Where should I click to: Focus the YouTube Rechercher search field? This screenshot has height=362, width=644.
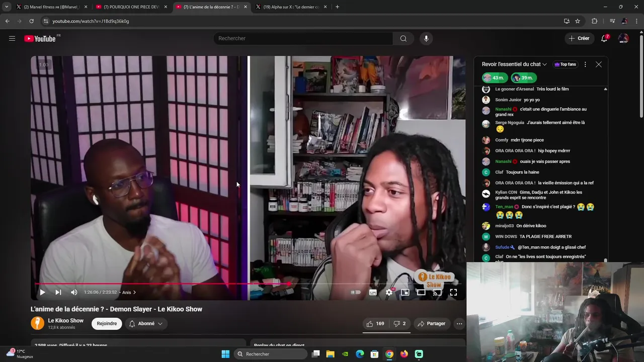tap(303, 38)
